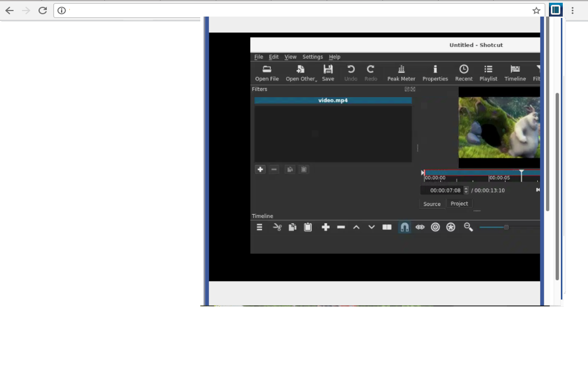The height and width of the screenshot is (368, 588).
Task: Click the Redo toolbar icon
Action: [371, 73]
